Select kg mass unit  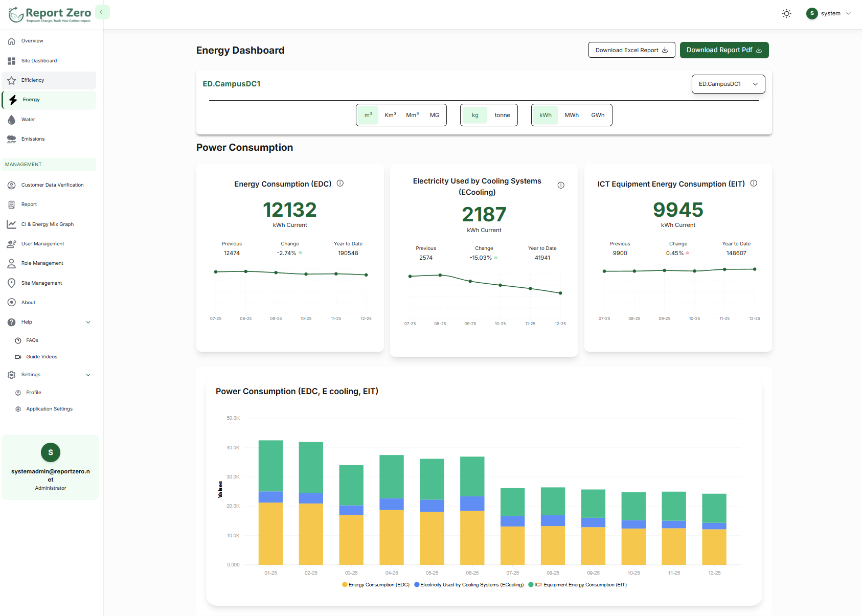coord(475,115)
